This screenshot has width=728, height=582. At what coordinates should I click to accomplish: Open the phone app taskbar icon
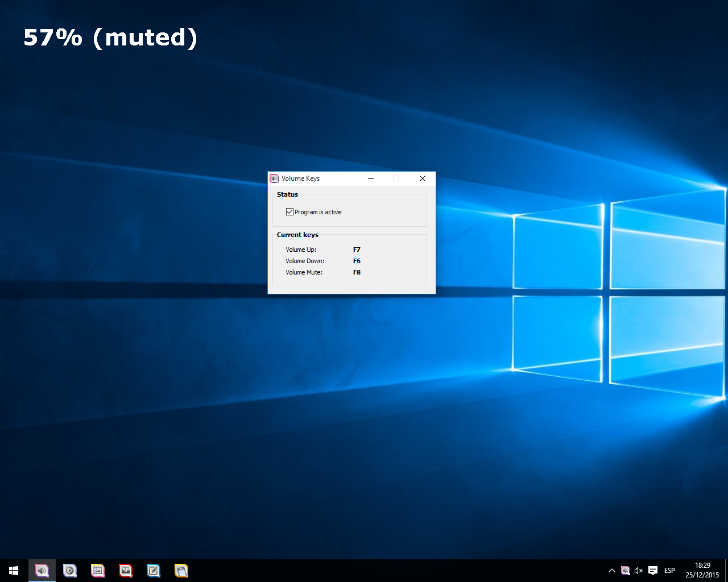pos(181,571)
